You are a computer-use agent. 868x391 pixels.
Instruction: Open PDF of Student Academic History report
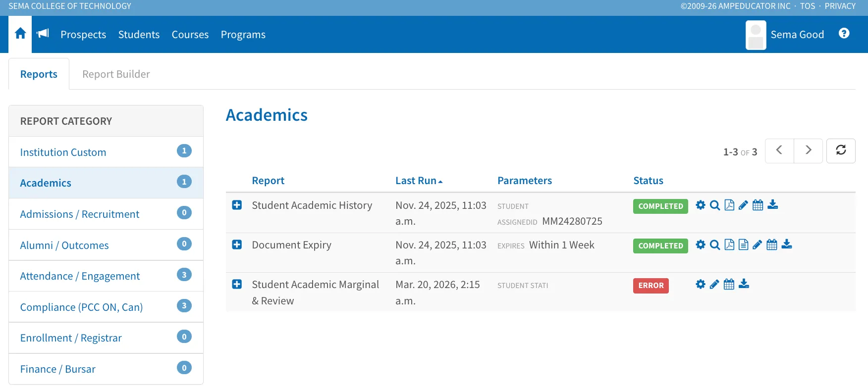tap(729, 205)
